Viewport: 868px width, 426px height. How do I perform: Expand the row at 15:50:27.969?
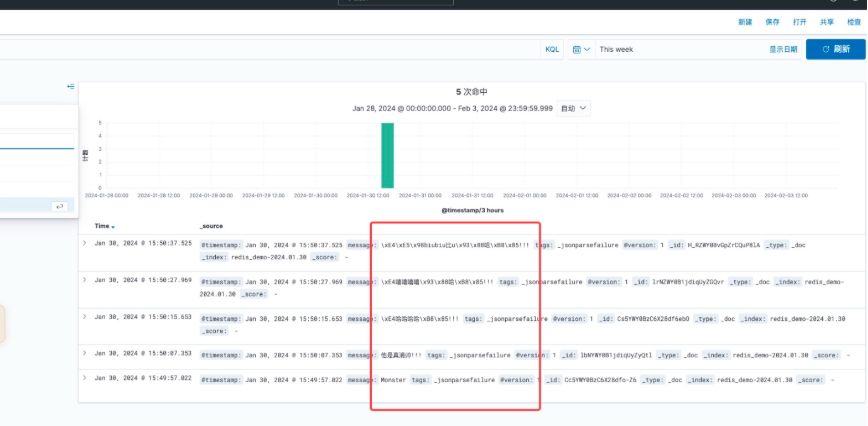tap(85, 280)
